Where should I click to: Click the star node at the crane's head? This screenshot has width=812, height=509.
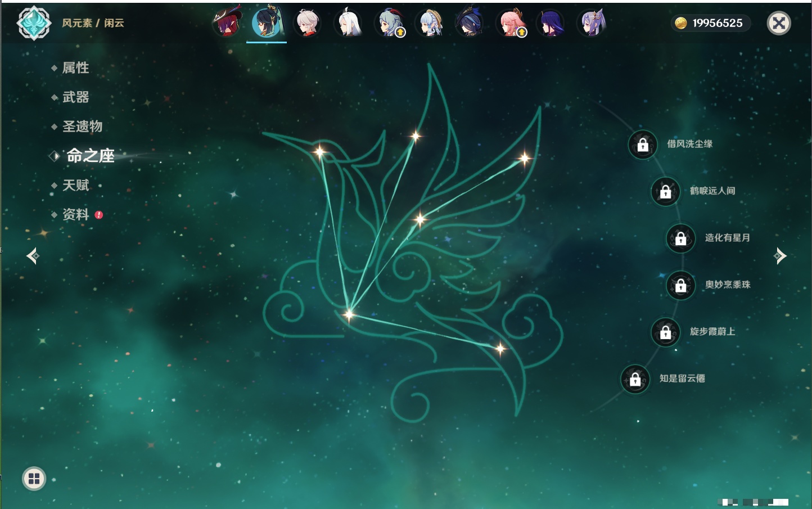pos(319,151)
